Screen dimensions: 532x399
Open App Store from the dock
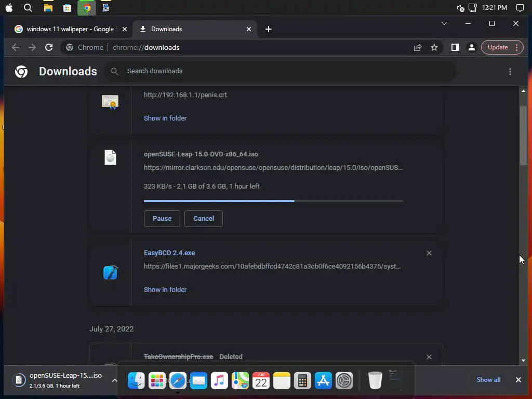(x=323, y=380)
